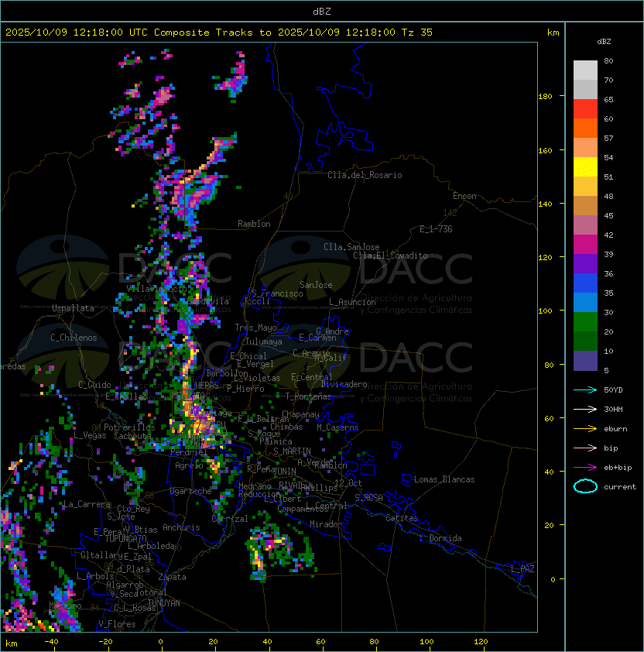Click the magenta eb+bip arrow legend icon

tap(585, 468)
